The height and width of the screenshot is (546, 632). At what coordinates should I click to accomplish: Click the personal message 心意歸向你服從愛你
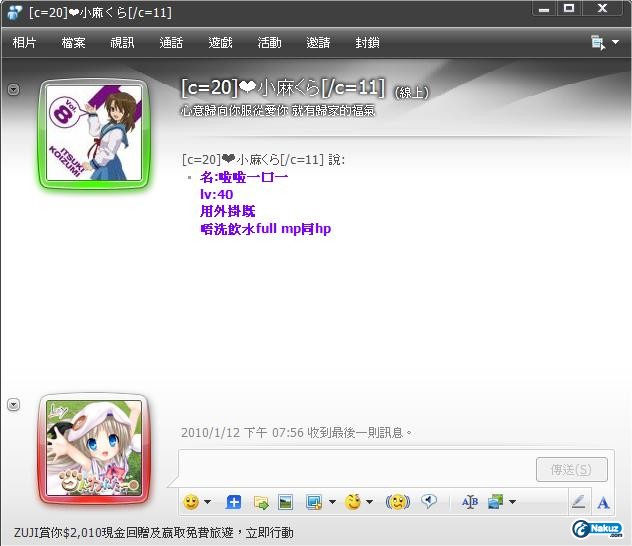click(x=278, y=110)
